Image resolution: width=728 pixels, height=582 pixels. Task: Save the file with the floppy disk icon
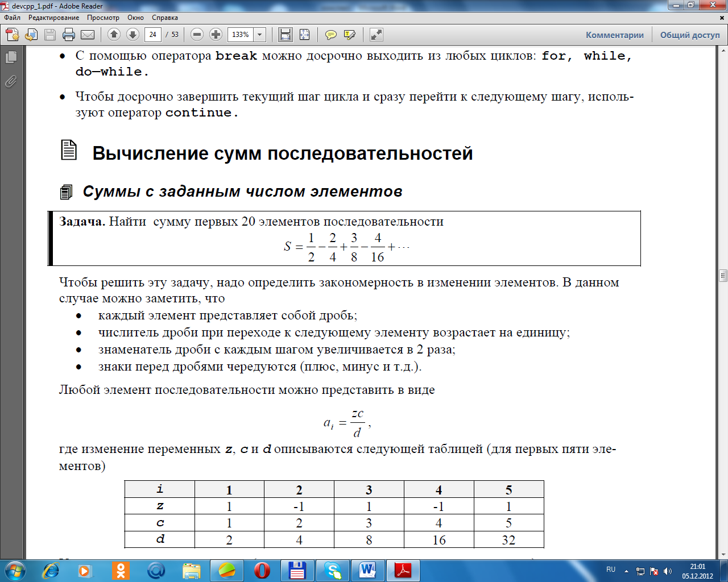pos(50,35)
